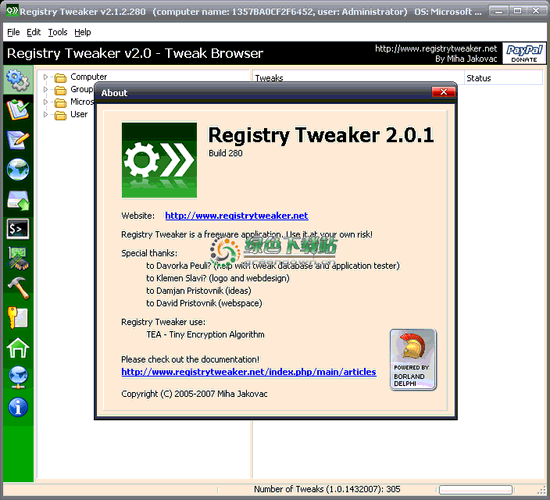Select the User folder

click(71, 114)
